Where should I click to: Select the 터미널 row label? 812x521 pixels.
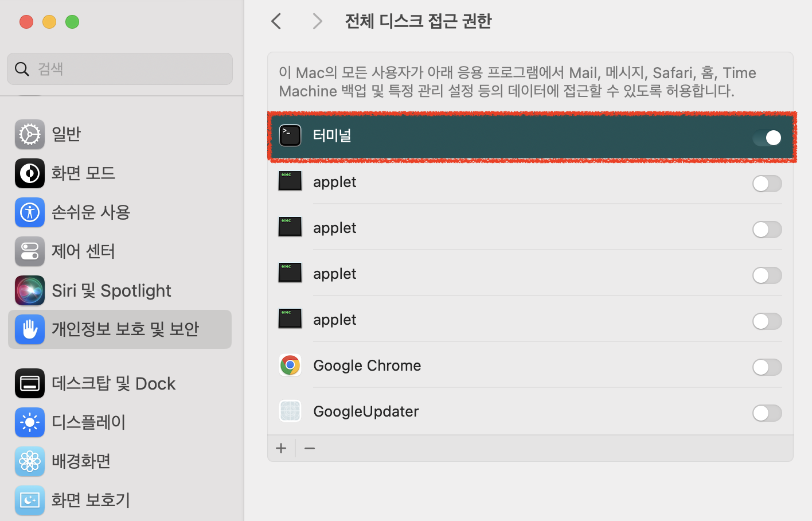(x=332, y=135)
